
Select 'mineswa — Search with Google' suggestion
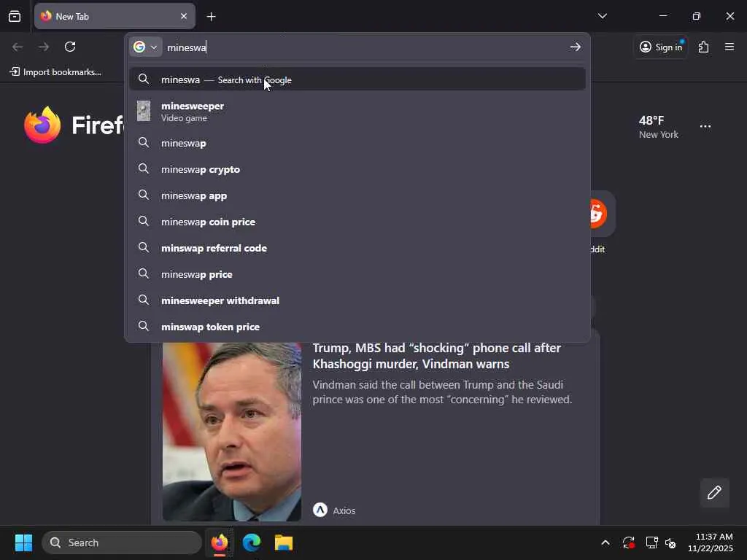click(357, 79)
